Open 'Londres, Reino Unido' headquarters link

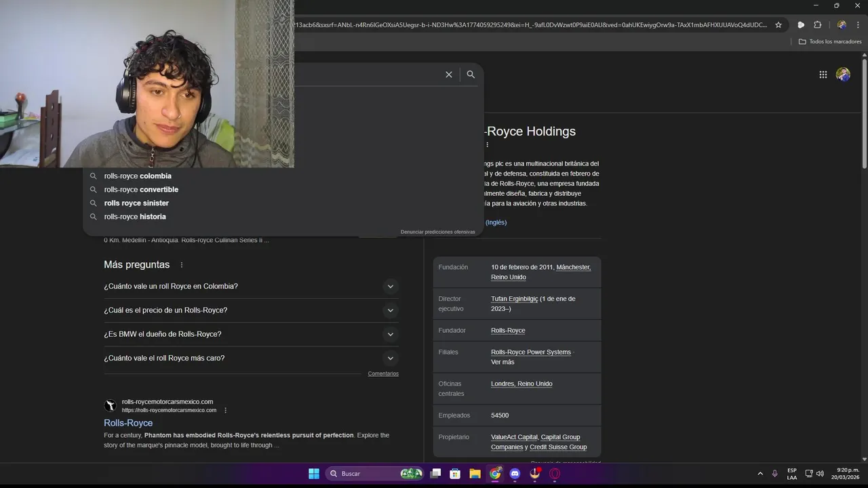coord(521,384)
